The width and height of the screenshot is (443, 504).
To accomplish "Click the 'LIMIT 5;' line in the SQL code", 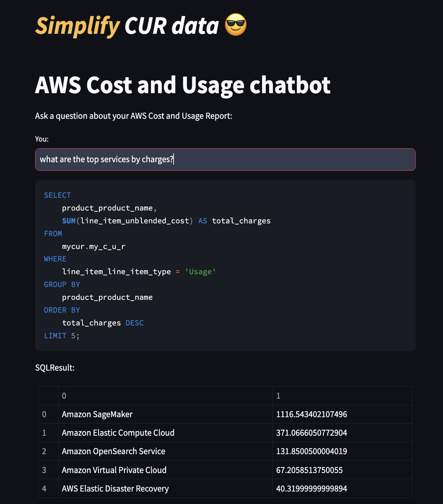I will pyautogui.click(x=62, y=335).
